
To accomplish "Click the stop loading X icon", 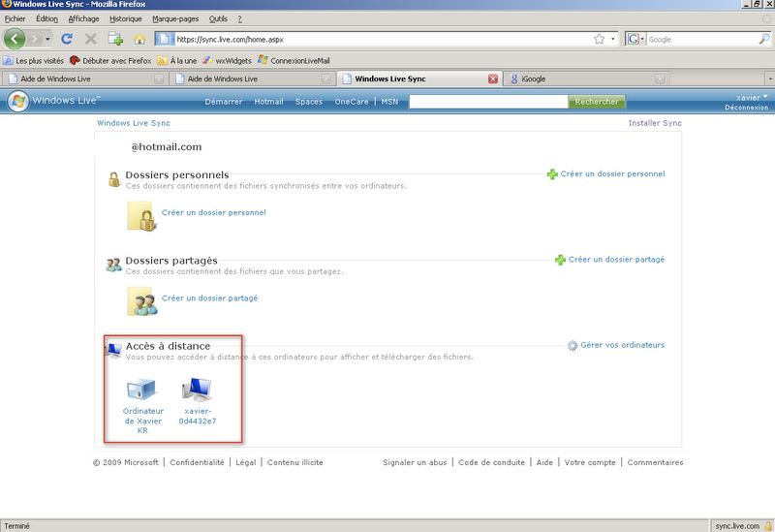I will point(91,39).
